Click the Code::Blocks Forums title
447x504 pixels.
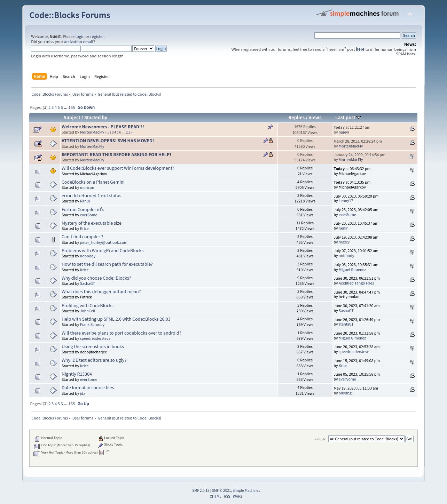point(70,15)
